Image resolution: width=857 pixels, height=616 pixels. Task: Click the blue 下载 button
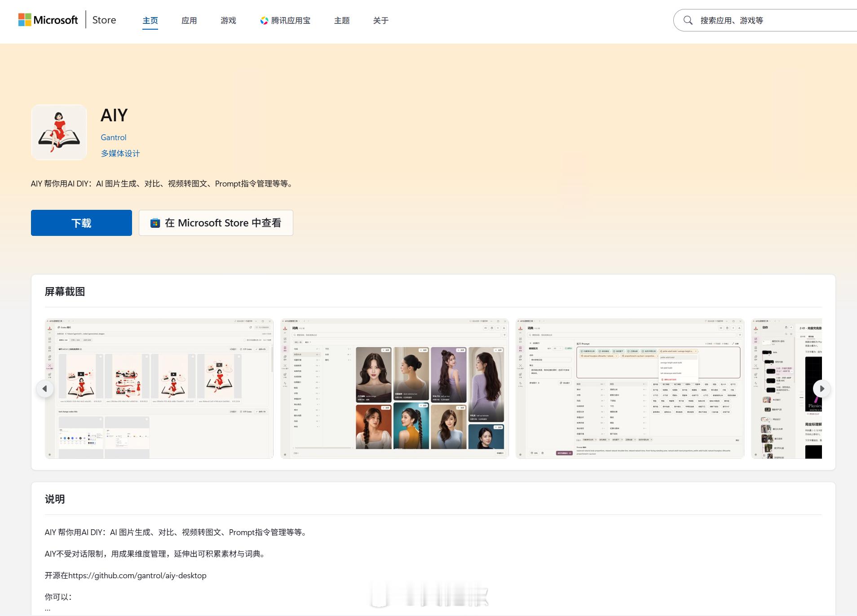tap(81, 223)
